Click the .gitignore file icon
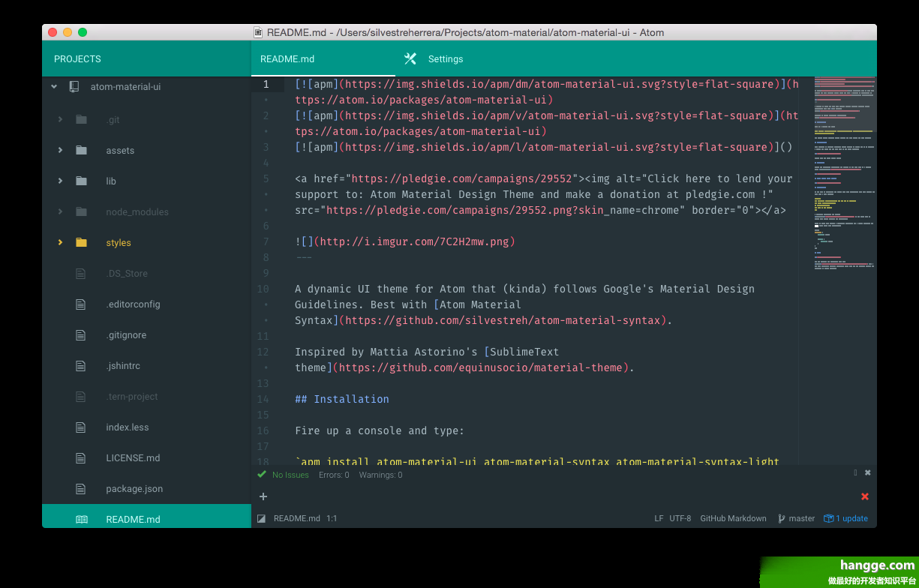The height and width of the screenshot is (588, 919). point(81,335)
